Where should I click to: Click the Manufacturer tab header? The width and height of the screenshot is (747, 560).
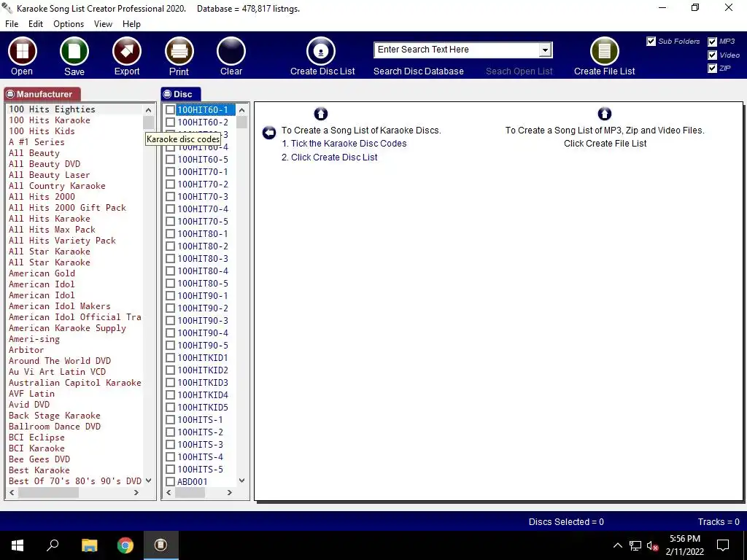pyautogui.click(x=42, y=94)
